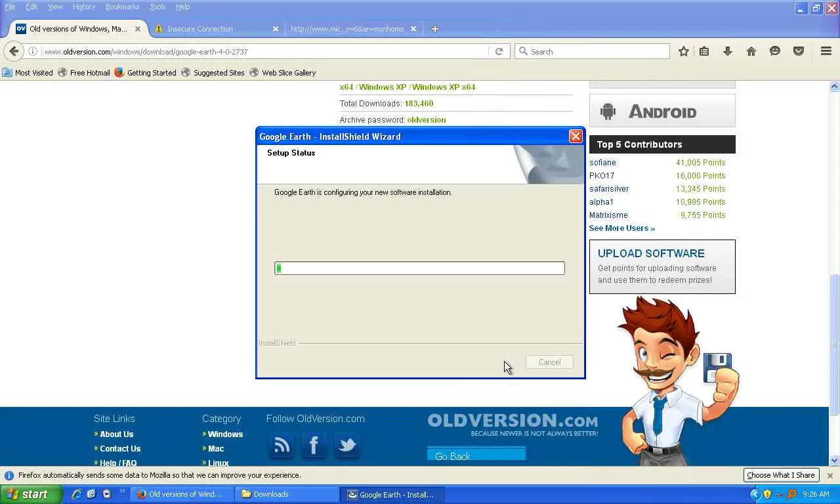Click the UPLOAD SOFTWARE box

(x=662, y=266)
